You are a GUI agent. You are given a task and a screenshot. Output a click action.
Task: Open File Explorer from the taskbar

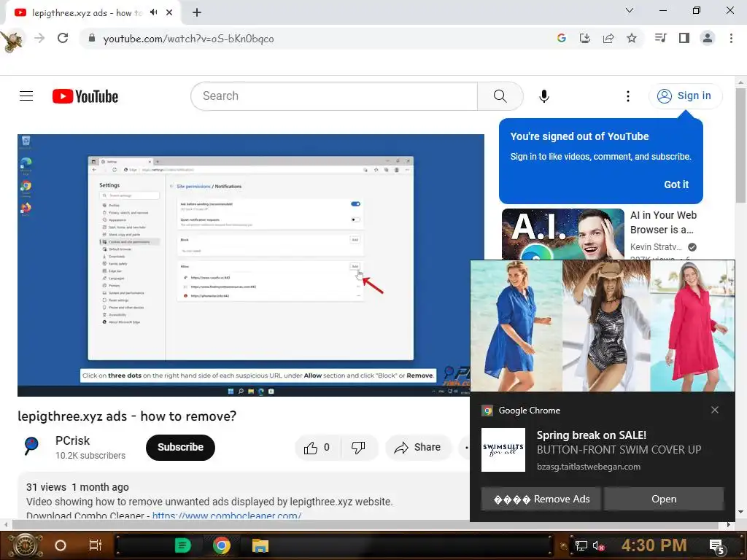tap(260, 545)
